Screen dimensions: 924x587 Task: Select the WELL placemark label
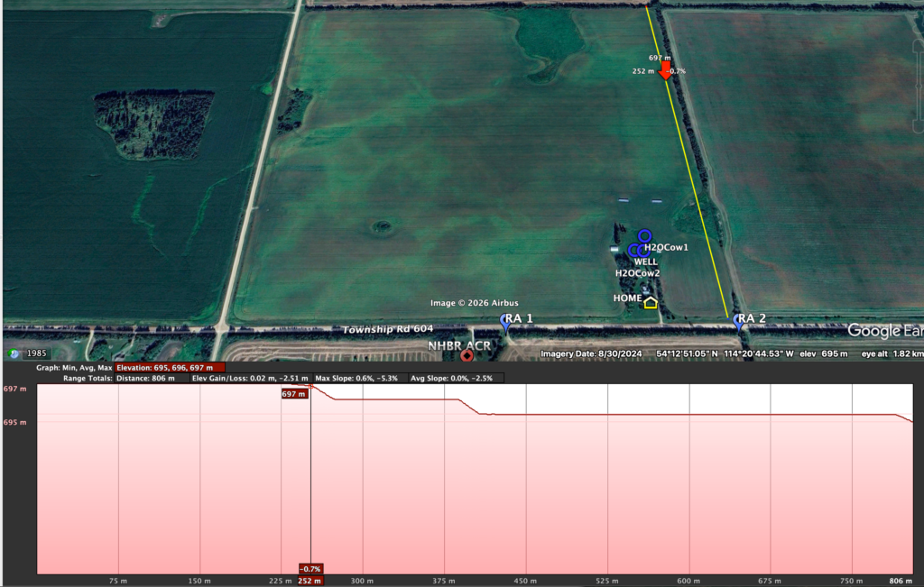click(646, 261)
